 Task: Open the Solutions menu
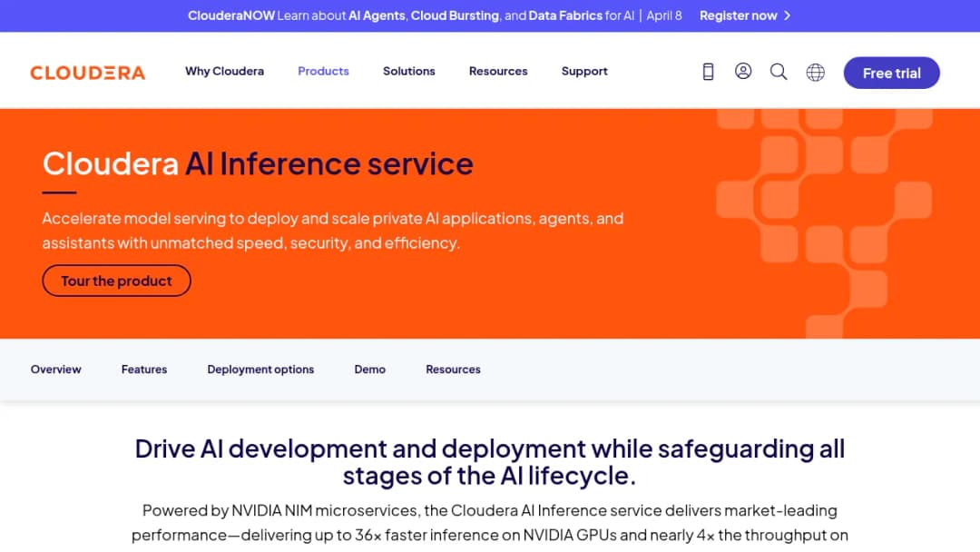click(408, 71)
